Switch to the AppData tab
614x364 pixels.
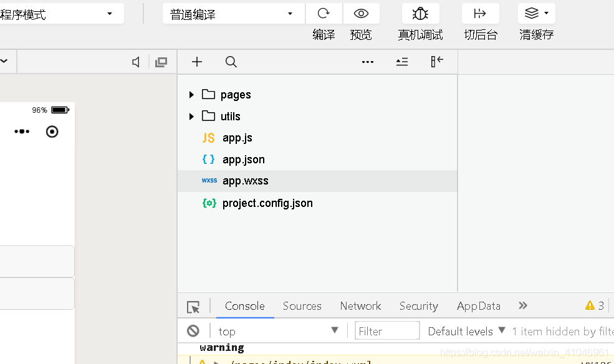click(479, 305)
